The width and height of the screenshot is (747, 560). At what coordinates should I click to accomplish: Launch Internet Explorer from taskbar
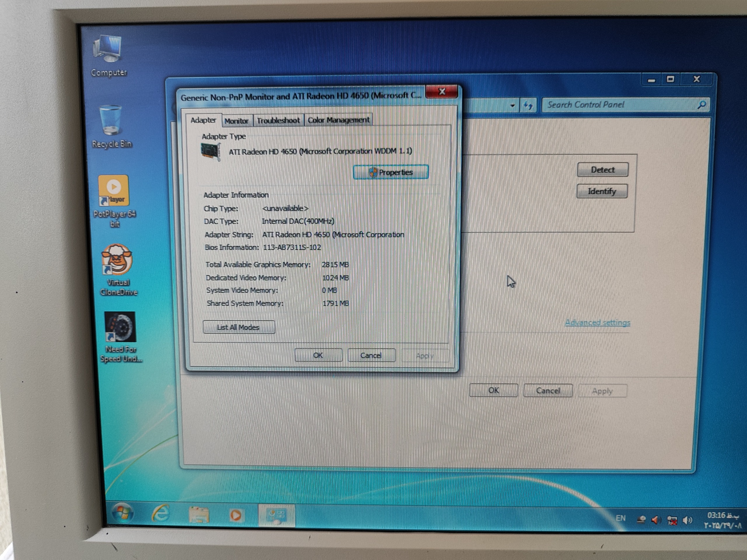tap(161, 514)
